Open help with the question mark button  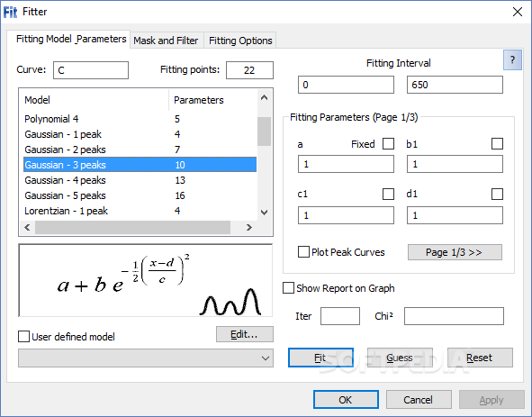(512, 59)
